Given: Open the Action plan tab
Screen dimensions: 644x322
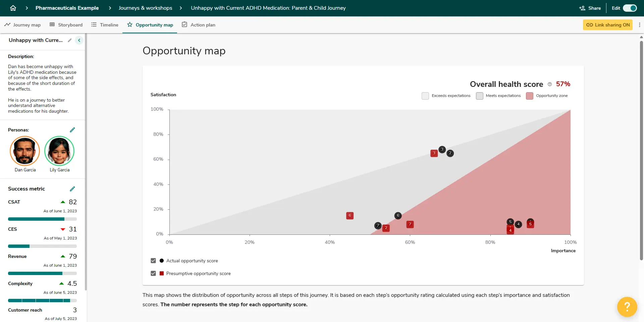Looking at the screenshot, I should click(199, 24).
